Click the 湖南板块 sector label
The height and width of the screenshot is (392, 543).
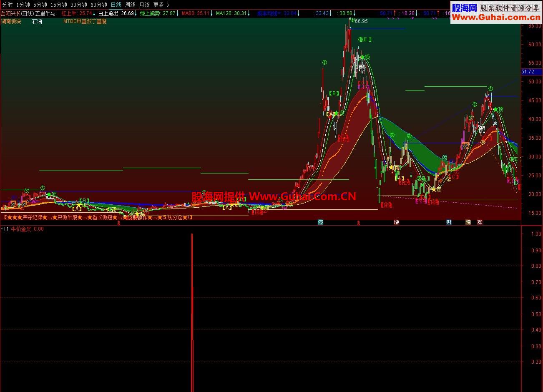click(x=11, y=21)
